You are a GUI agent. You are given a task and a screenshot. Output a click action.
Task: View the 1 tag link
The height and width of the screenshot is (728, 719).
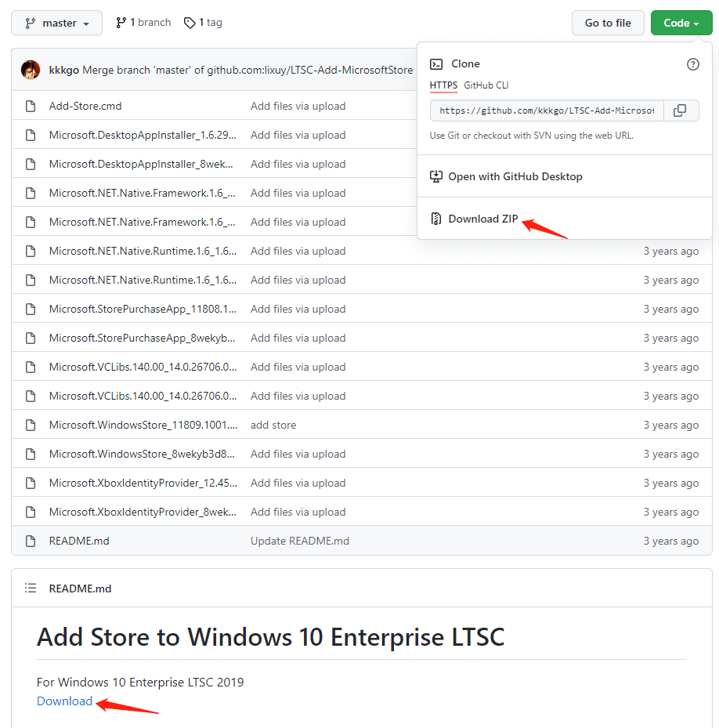[203, 22]
